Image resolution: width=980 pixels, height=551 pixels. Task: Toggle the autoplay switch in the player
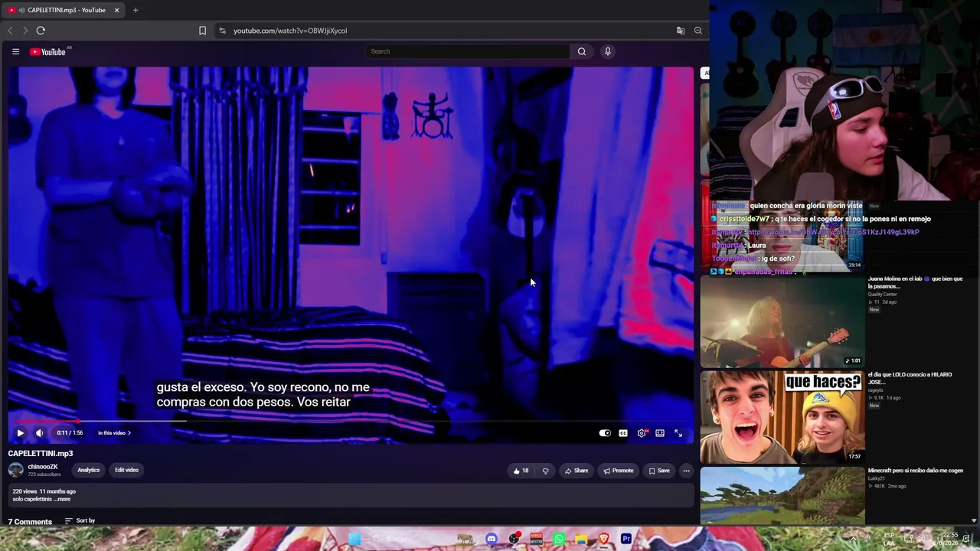click(605, 433)
